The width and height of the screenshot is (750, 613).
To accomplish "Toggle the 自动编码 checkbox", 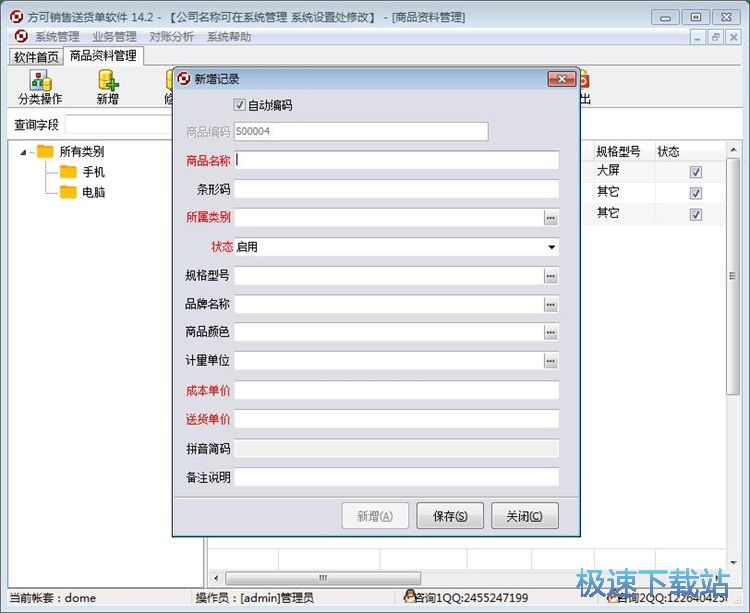I will 239,105.
